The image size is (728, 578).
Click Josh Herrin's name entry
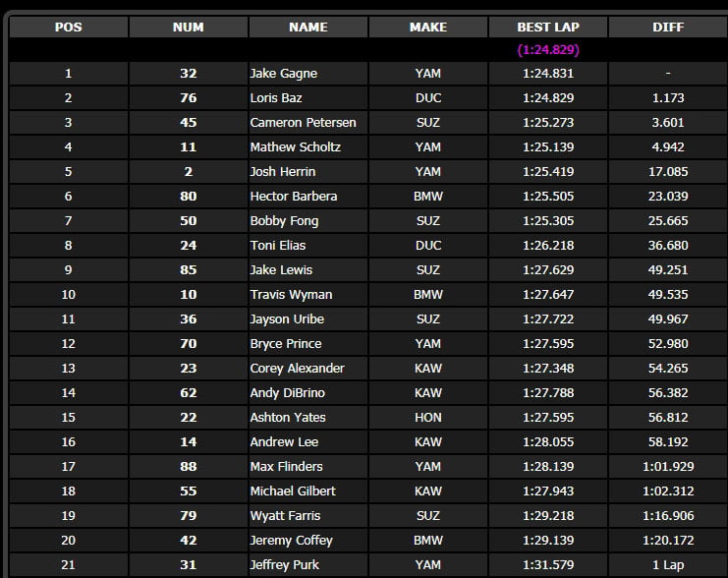point(283,171)
